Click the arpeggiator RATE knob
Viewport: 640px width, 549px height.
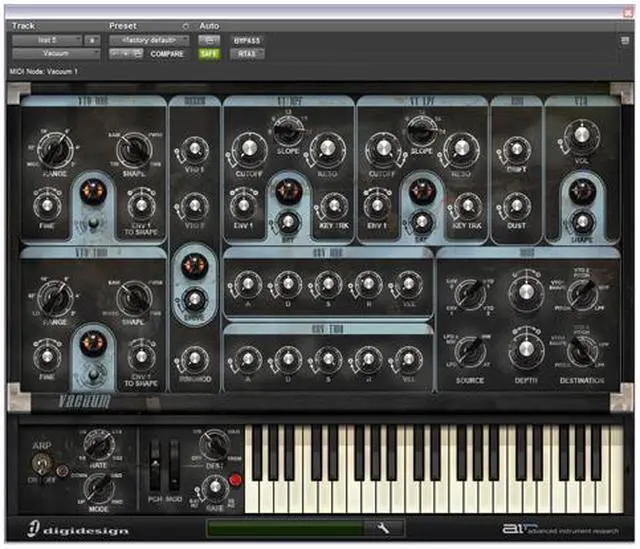[x=99, y=445]
